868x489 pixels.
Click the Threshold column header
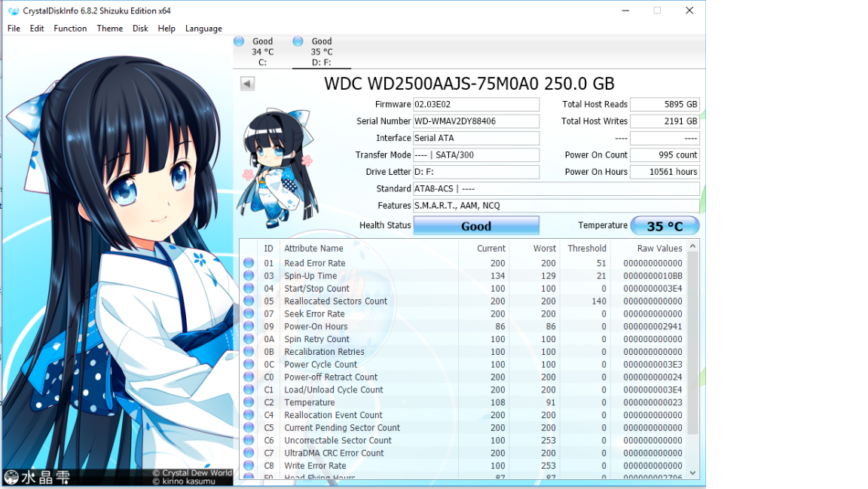click(585, 249)
